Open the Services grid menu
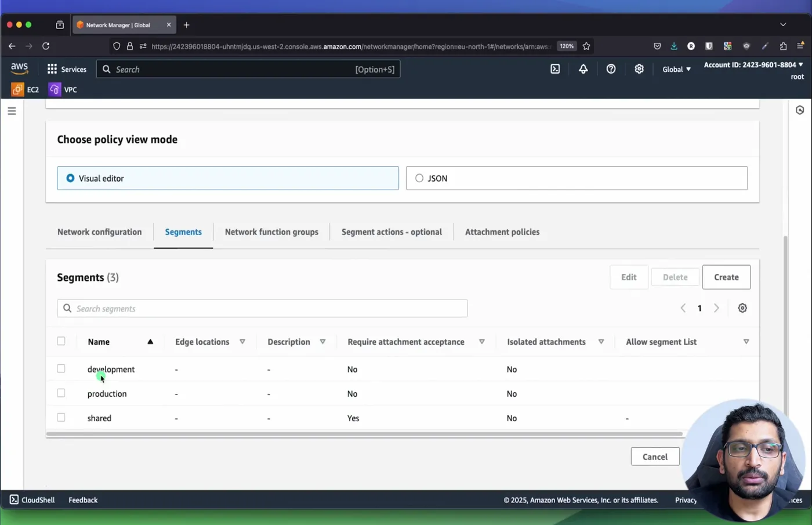The height and width of the screenshot is (525, 812). 67,69
